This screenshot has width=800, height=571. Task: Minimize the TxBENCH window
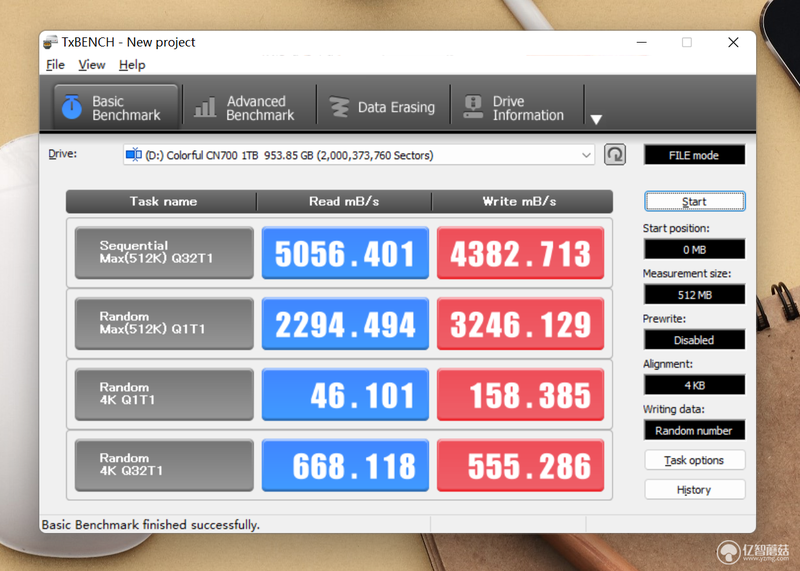[x=642, y=42]
